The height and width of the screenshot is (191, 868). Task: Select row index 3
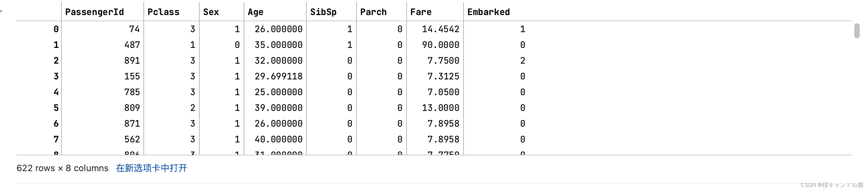[56, 76]
